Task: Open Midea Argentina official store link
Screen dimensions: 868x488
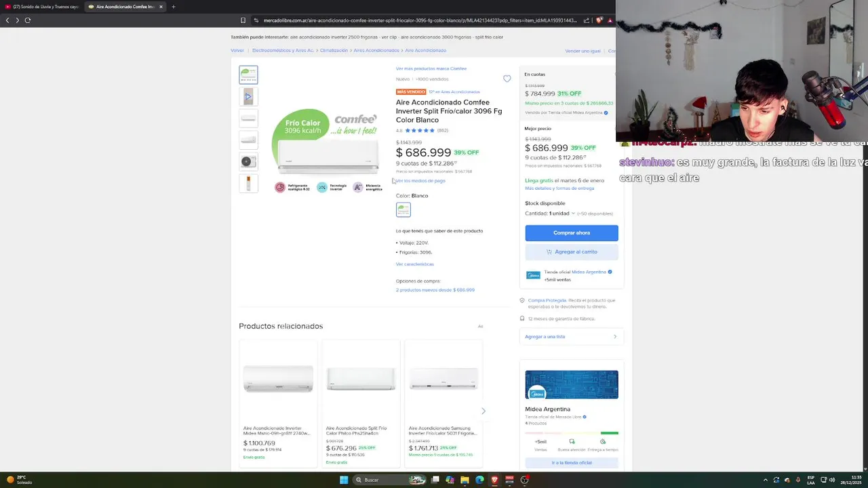Action: 589,272
